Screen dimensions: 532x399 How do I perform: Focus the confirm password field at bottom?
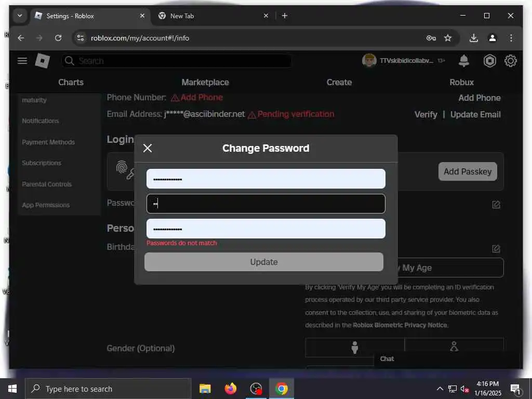pyautogui.click(x=265, y=229)
